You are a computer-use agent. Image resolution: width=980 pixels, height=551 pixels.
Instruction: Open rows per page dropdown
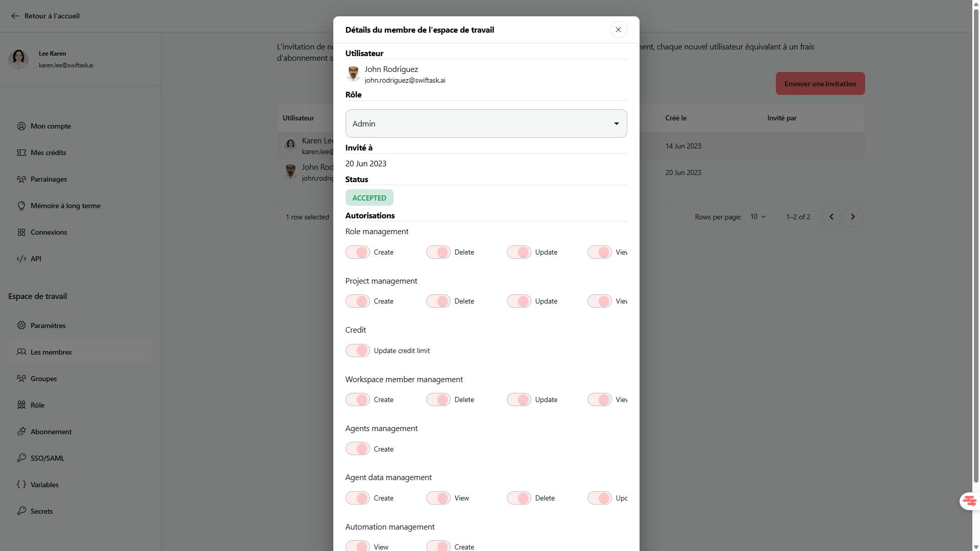(758, 217)
